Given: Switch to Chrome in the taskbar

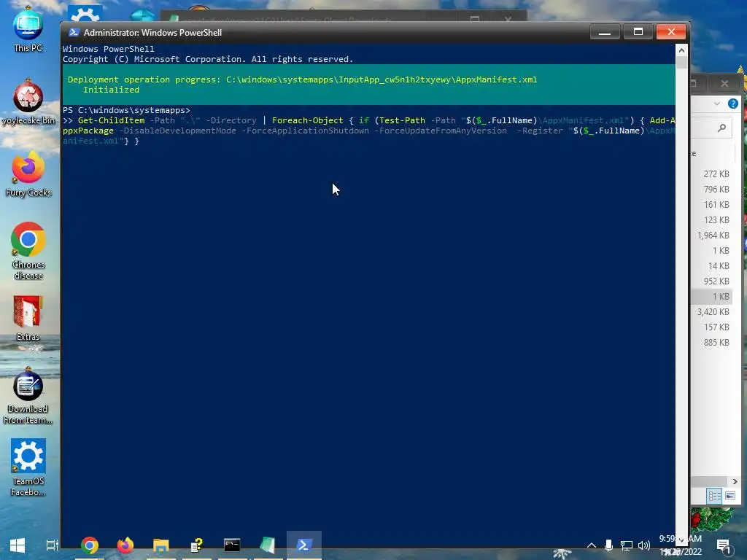Looking at the screenshot, I should 90,545.
